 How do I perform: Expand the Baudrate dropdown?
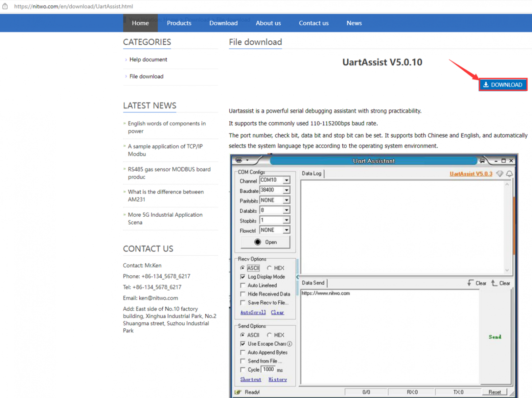tap(286, 190)
